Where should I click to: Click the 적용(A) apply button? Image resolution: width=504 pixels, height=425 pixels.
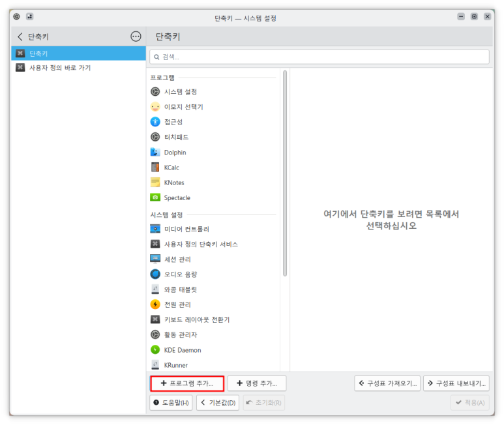tap(470, 403)
